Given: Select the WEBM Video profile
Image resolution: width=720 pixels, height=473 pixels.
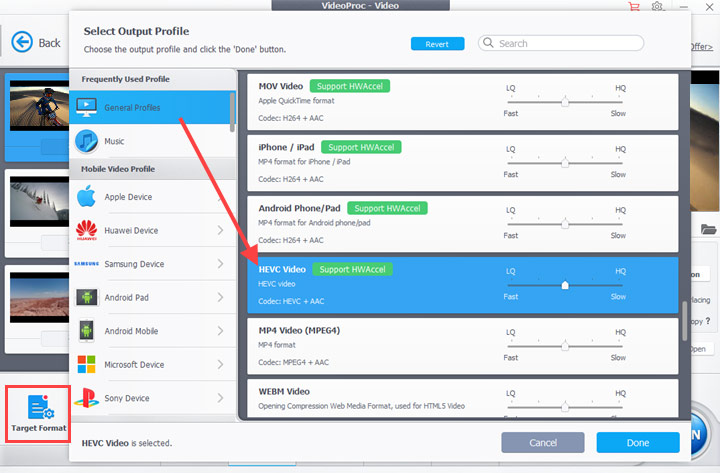Looking at the screenshot, I should pos(462,398).
